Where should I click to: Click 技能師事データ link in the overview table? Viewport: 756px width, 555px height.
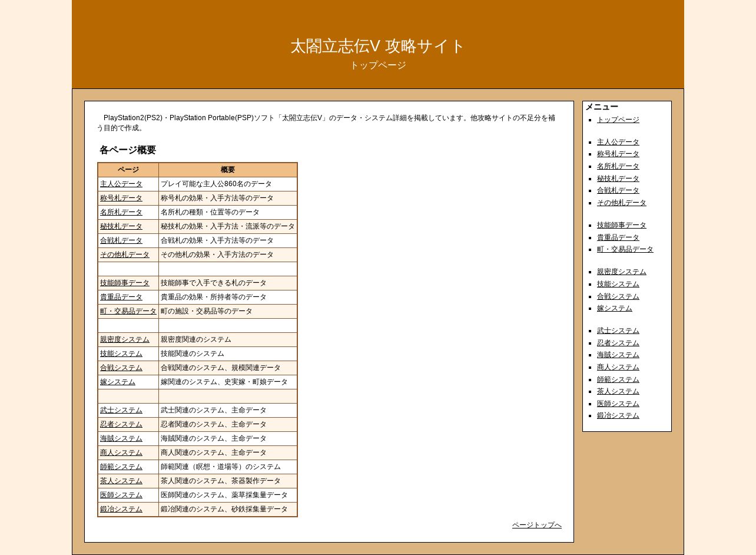(124, 283)
